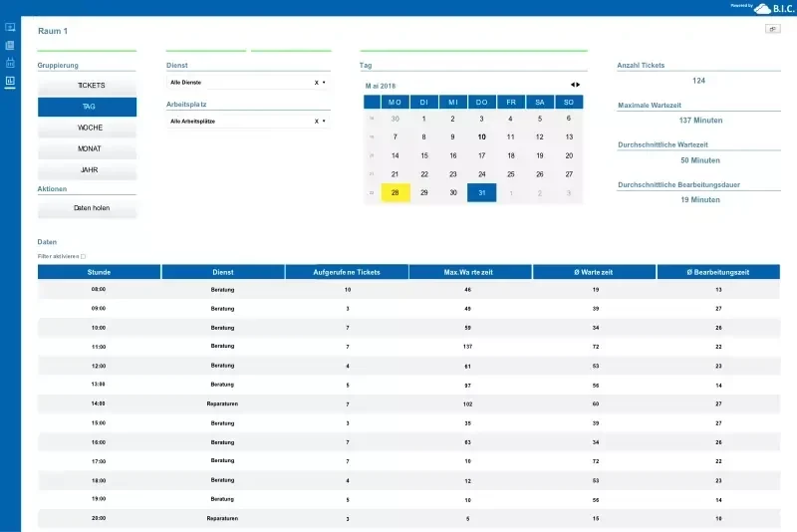Click the pop-out window icon top right
This screenshot has width=797, height=532.
772,29
